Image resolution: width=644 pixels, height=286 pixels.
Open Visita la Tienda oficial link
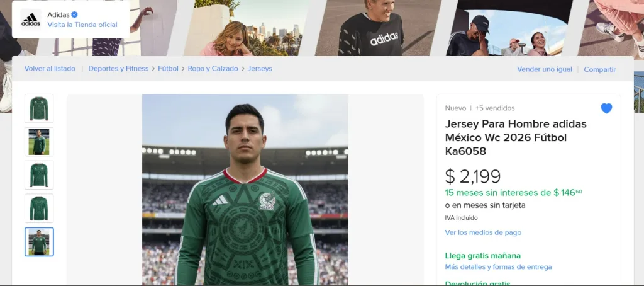pos(82,25)
